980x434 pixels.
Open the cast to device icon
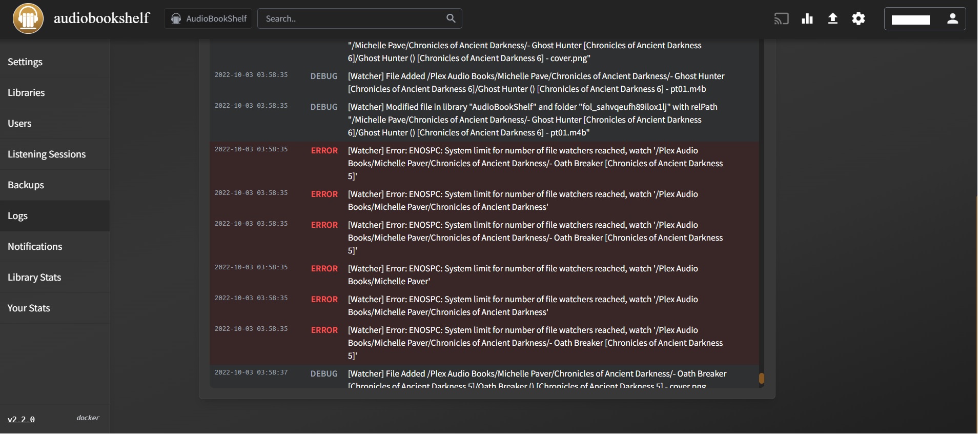(781, 19)
